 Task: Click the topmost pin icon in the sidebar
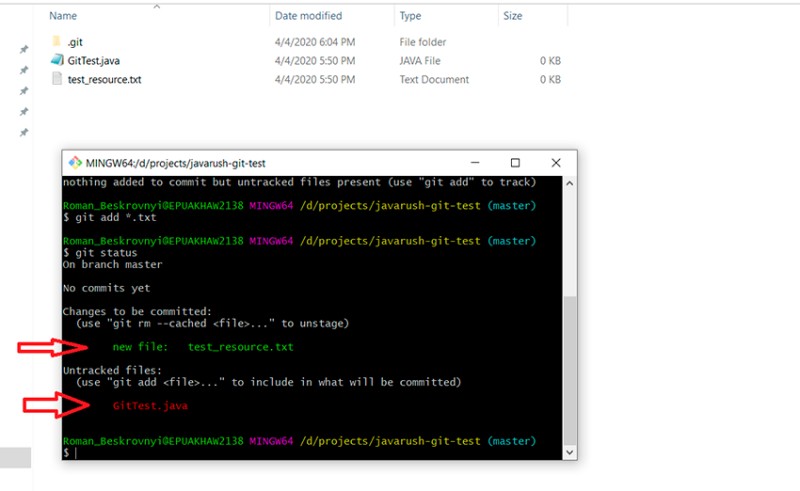[23, 50]
